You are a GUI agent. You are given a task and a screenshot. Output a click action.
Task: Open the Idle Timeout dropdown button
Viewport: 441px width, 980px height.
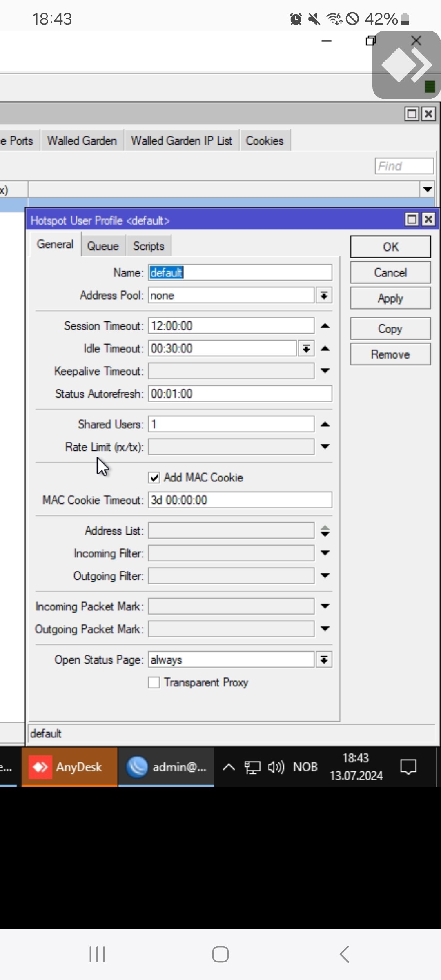pyautogui.click(x=306, y=349)
